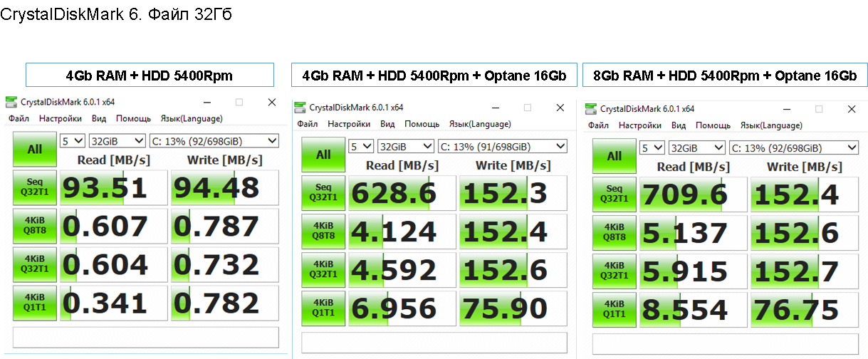868x359 pixels.
Task: Open 32GiB size dropdown in the left window
Action: point(117,140)
